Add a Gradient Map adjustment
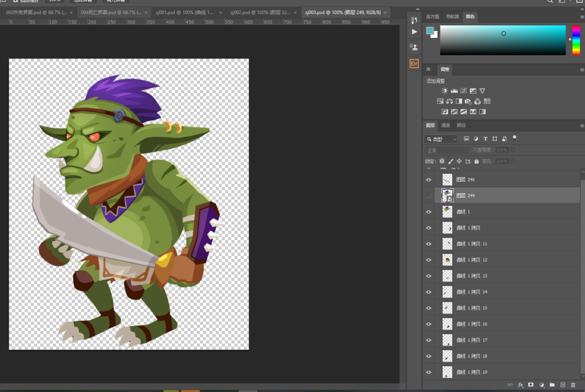The height and width of the screenshot is (392, 585). (483, 112)
